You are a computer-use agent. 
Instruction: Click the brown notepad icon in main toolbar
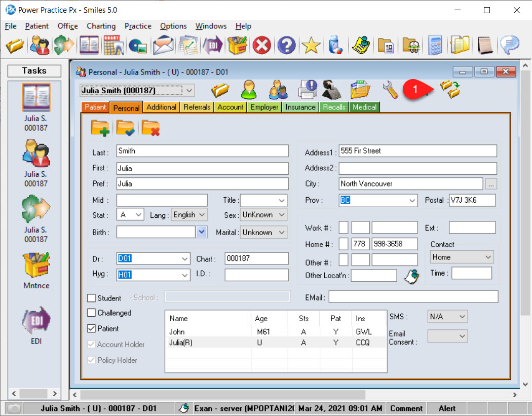(484, 45)
